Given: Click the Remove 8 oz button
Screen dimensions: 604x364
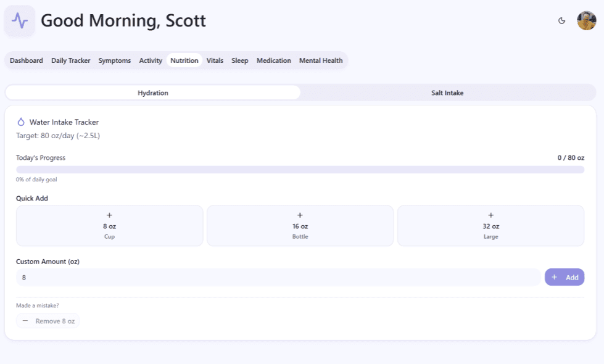Looking at the screenshot, I should coord(48,321).
